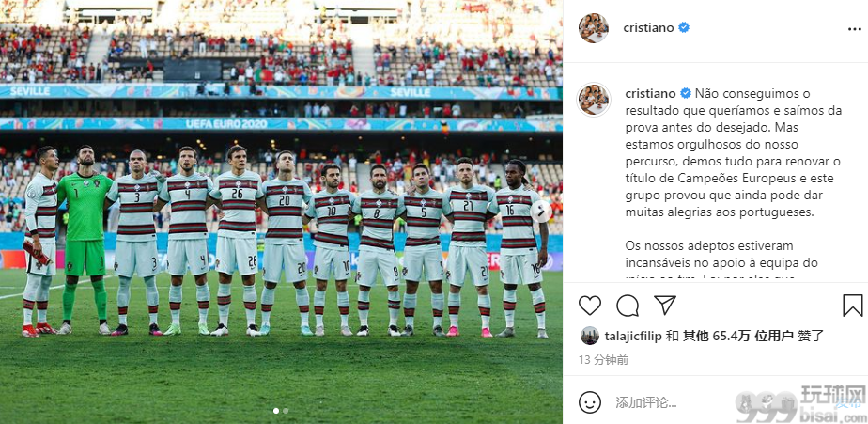Open cristiano profile picture in header
Viewport: 868px width, 424px height.
click(594, 27)
